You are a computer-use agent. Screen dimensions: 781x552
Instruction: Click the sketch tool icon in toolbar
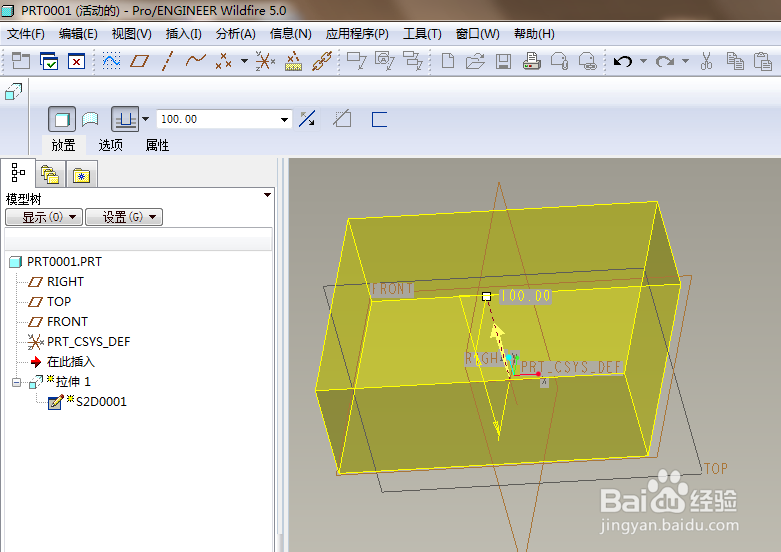[111, 61]
